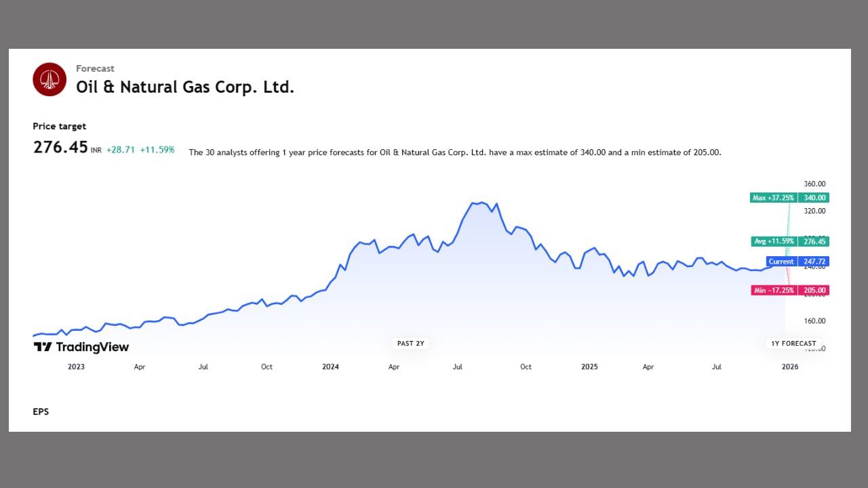
Task: Click the 2023 timeline axis label
Action: tap(76, 367)
